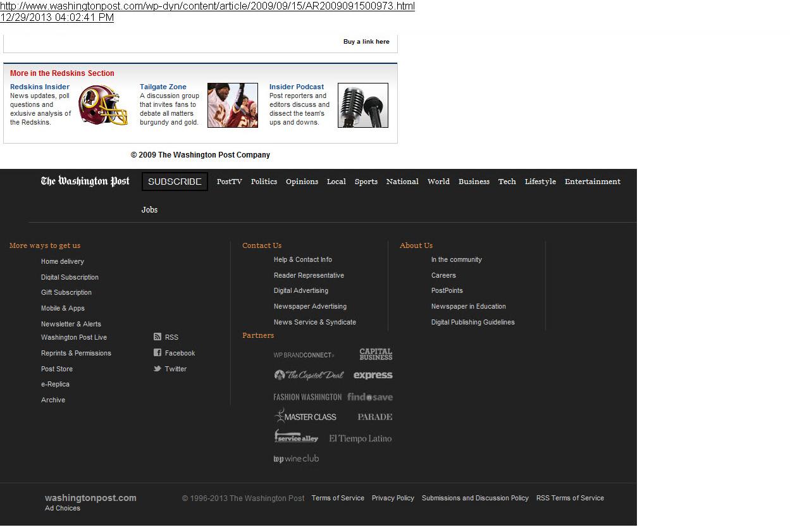Open the Politics section in the nav bar
790x532 pixels.
264,182
